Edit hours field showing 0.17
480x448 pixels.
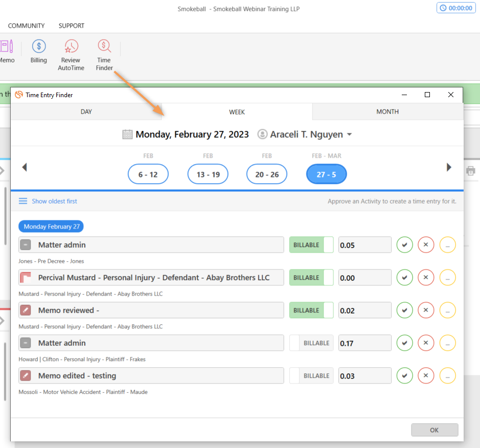coord(365,343)
